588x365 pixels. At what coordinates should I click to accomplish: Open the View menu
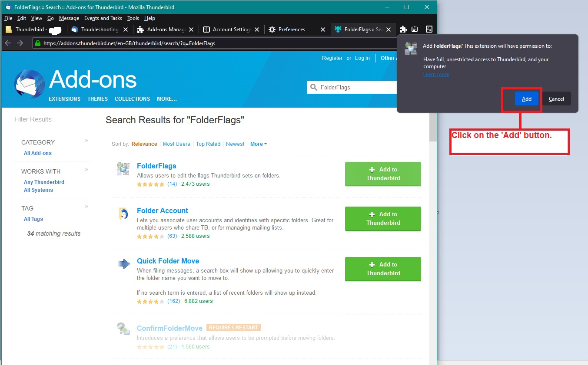37,18
